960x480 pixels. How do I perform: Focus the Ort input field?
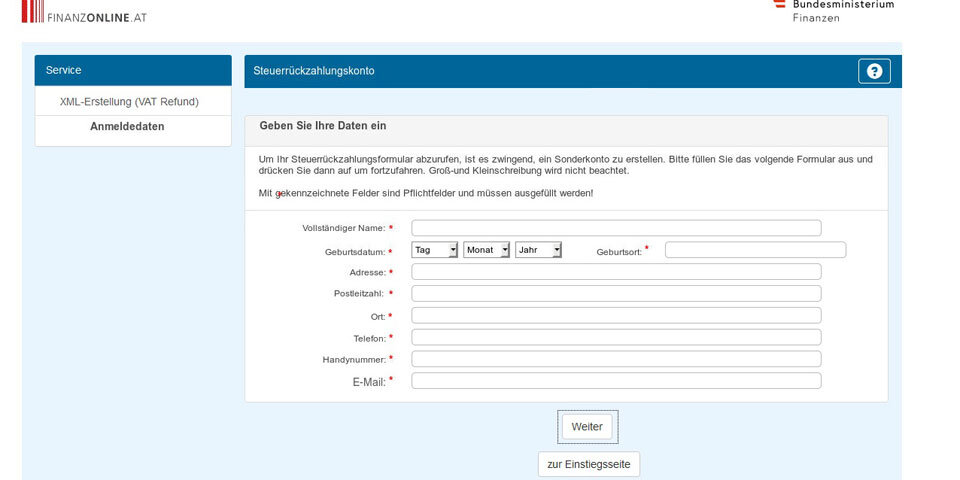[616, 315]
